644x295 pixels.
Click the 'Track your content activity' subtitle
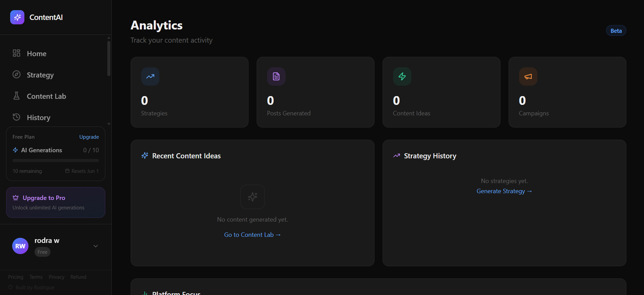[171, 40]
